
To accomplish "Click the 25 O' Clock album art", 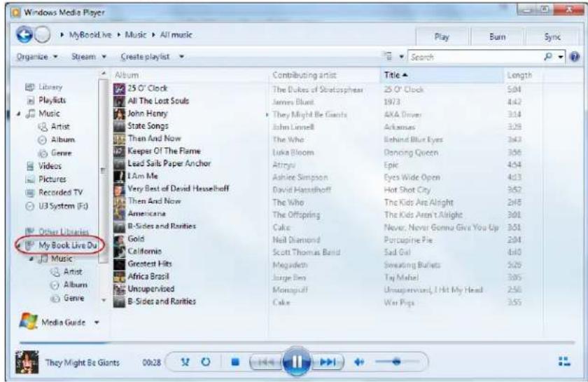I will coord(119,88).
